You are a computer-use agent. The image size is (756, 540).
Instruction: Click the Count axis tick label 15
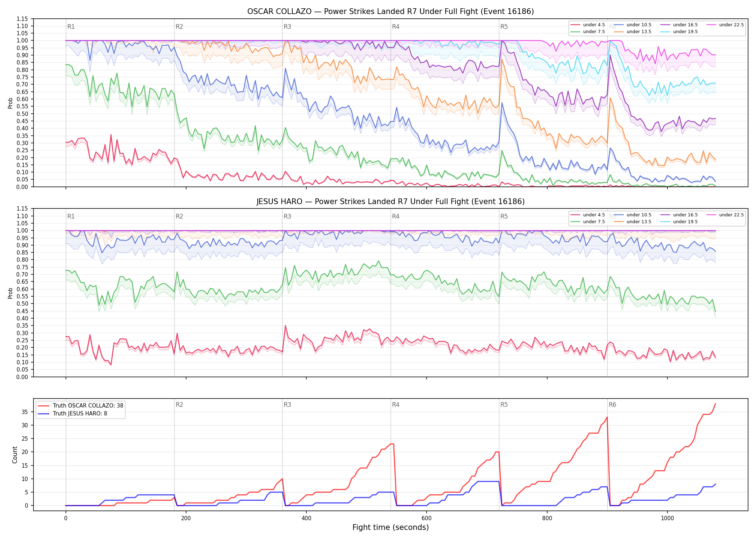pos(25,465)
